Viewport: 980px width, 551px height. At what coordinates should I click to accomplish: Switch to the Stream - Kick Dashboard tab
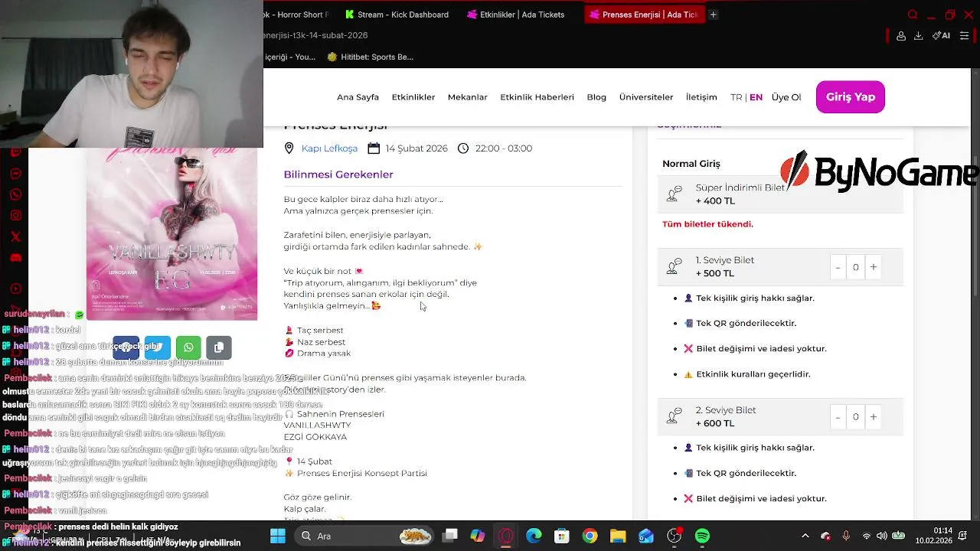click(397, 15)
